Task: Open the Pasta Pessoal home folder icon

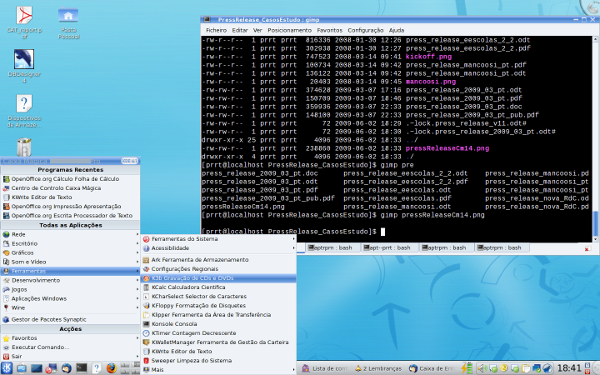Action: (68, 22)
